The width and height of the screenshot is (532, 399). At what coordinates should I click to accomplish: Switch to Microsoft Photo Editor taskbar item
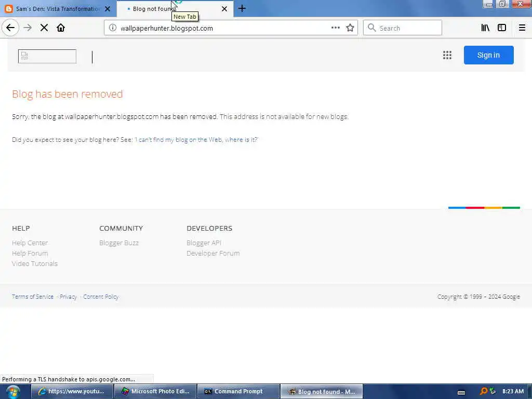pos(155,392)
